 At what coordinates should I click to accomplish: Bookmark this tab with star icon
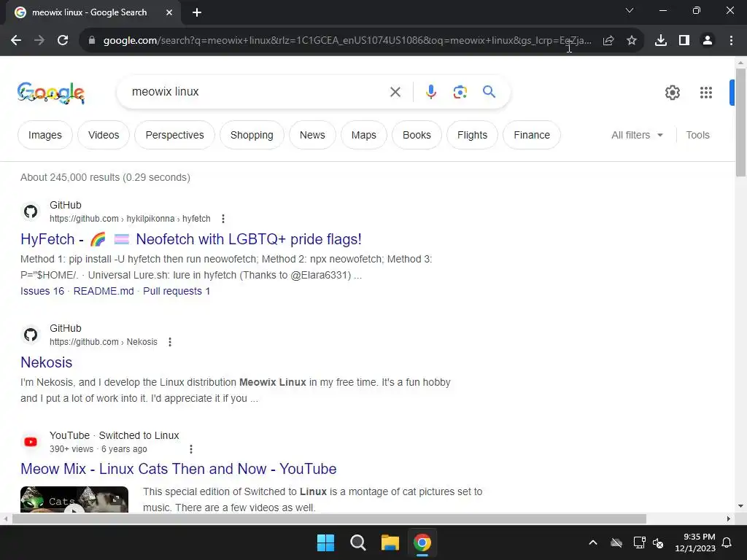[x=632, y=41]
